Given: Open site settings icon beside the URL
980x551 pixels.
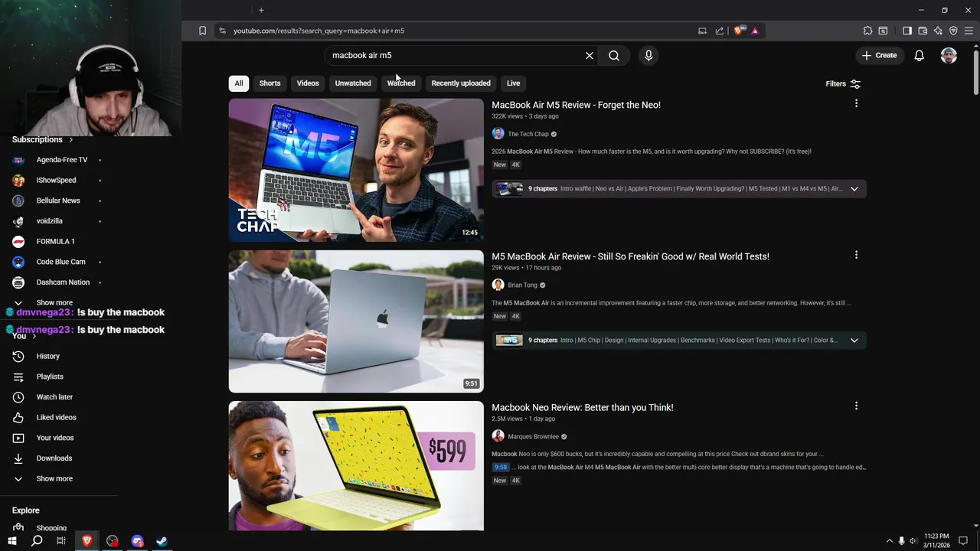Looking at the screenshot, I should tap(222, 31).
